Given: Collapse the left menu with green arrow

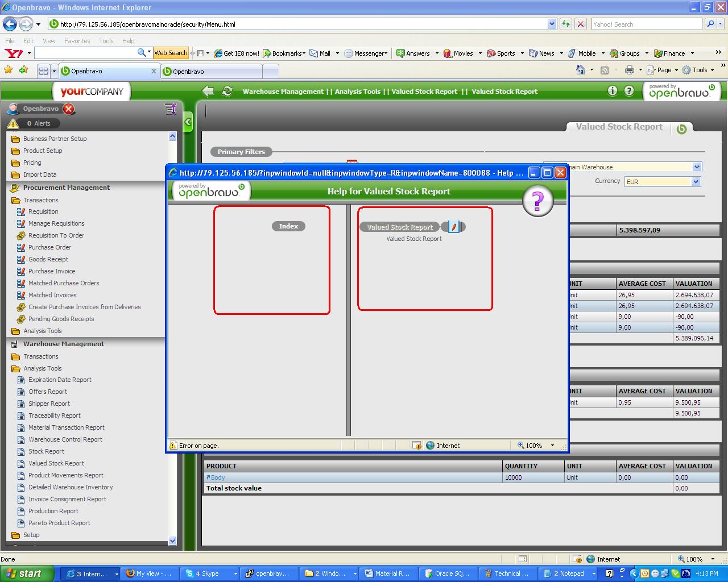Looking at the screenshot, I should pyautogui.click(x=188, y=122).
